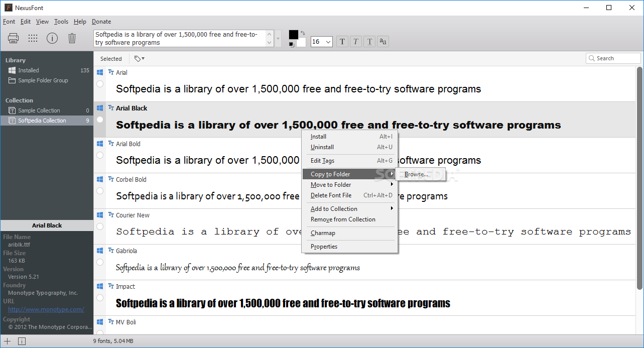Click the trash can Delete icon
644x348 pixels.
pyautogui.click(x=72, y=38)
